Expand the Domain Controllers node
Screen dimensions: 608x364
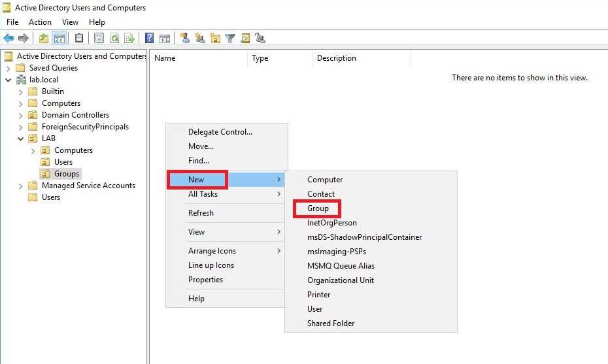[x=20, y=116]
